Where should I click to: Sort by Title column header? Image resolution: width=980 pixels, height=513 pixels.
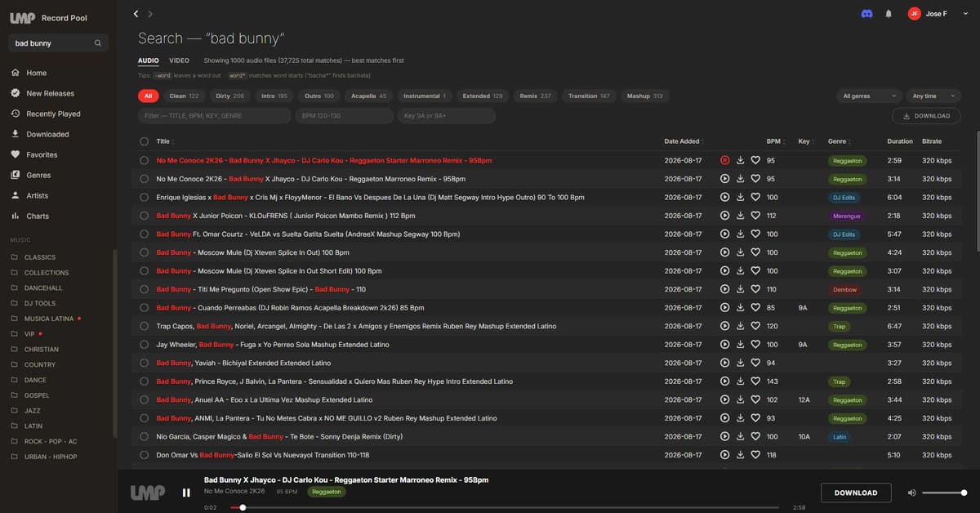tap(164, 141)
